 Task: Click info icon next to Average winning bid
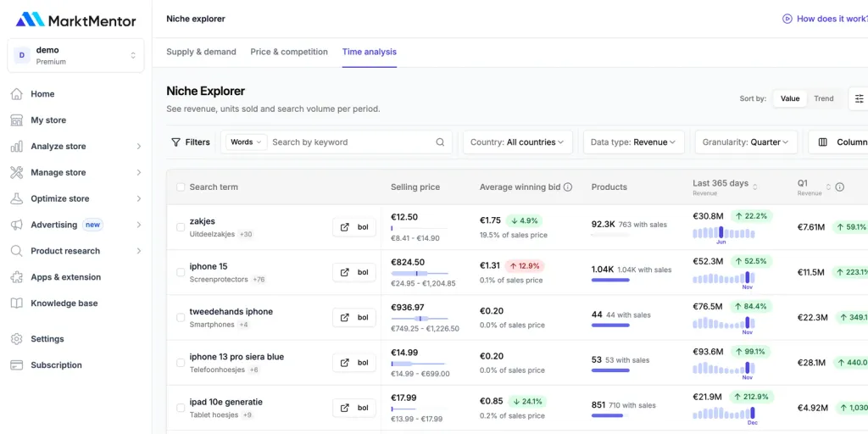pyautogui.click(x=567, y=187)
